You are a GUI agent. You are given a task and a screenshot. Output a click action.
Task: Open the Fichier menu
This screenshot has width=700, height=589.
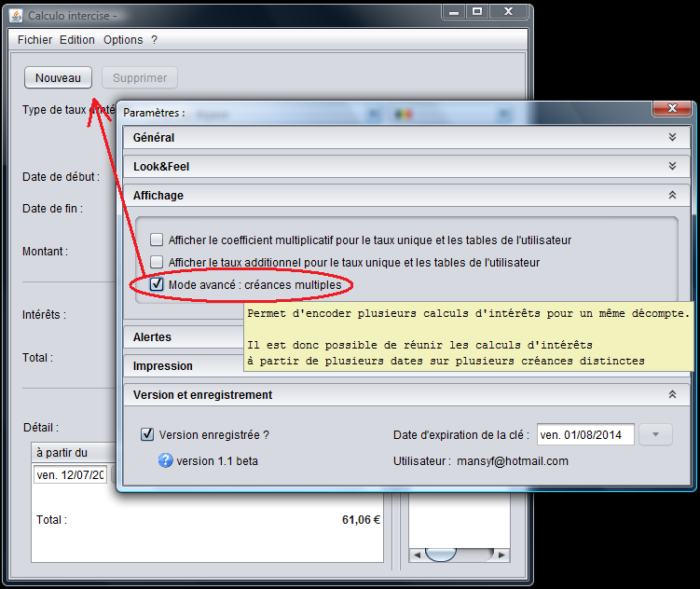[34, 40]
